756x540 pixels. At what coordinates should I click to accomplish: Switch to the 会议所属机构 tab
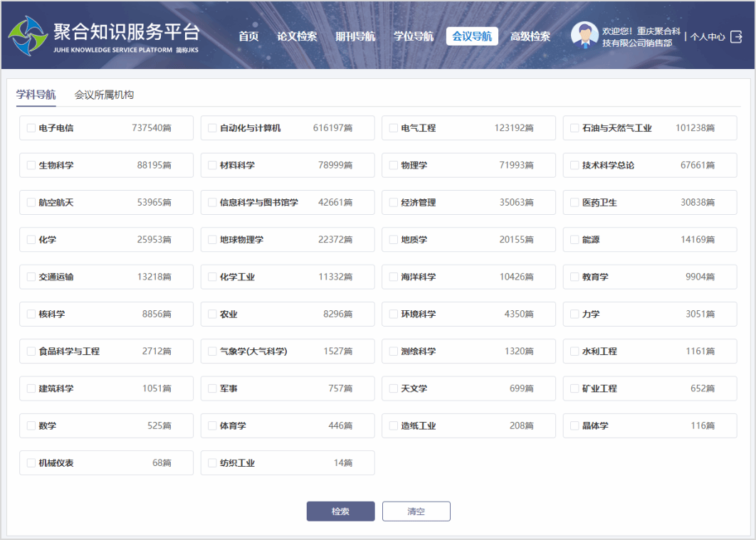(x=104, y=95)
